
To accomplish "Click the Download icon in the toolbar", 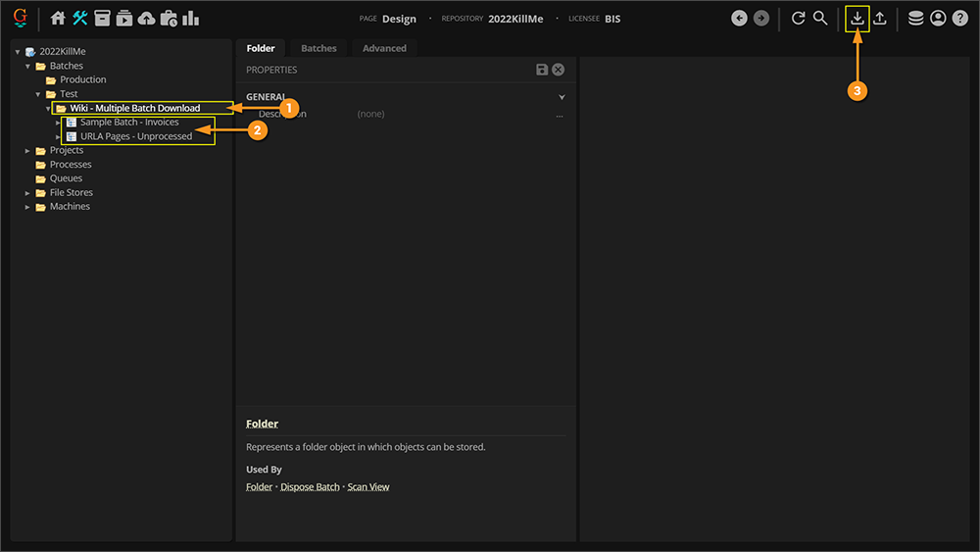I will coord(857,19).
